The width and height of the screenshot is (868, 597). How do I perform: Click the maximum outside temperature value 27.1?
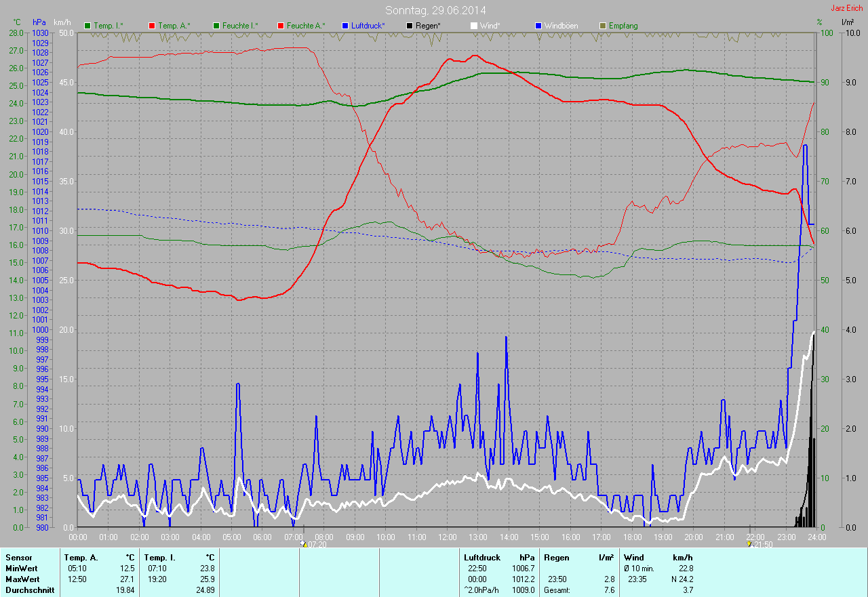127,579
